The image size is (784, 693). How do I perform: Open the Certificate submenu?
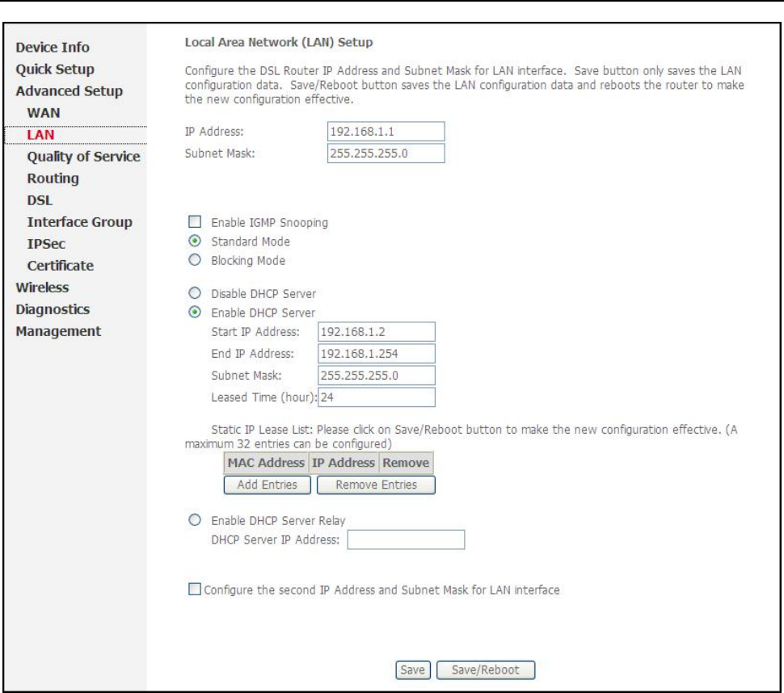pos(61,266)
